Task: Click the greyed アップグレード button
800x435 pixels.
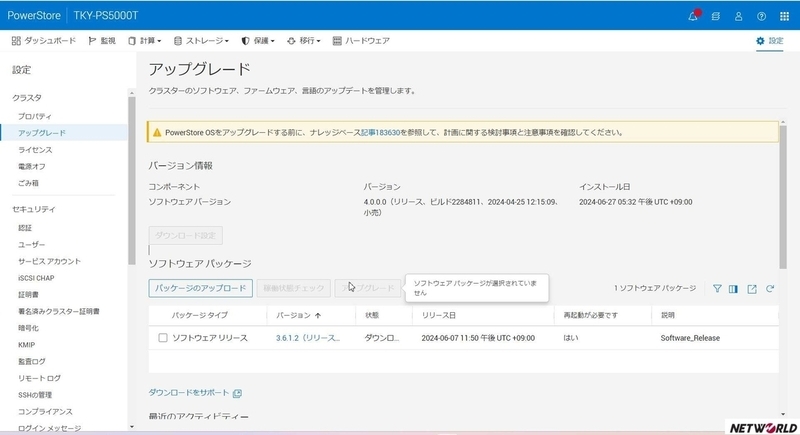Action: [x=368, y=288]
